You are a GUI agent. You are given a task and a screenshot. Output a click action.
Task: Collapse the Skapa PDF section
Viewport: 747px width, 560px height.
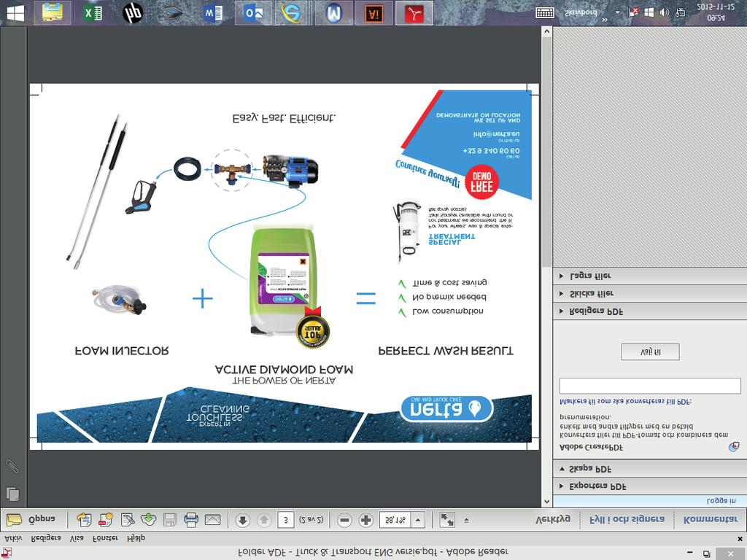pos(650,469)
